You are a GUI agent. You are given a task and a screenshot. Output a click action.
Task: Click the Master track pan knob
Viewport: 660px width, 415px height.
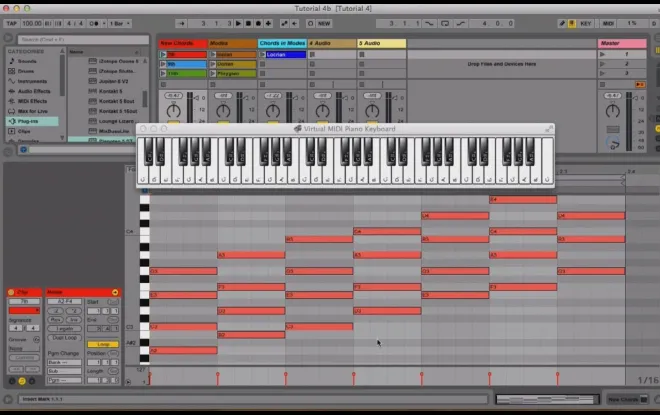pos(612,111)
